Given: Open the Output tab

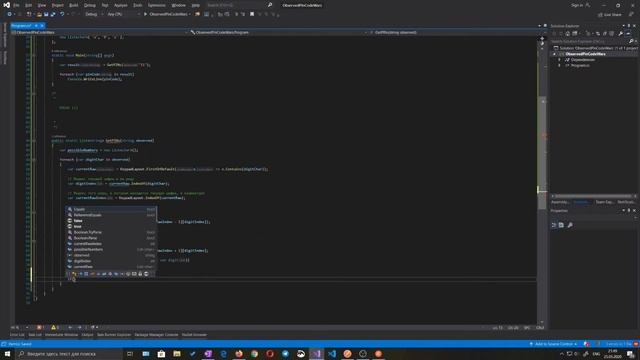Looking at the screenshot, I should click(87, 335).
